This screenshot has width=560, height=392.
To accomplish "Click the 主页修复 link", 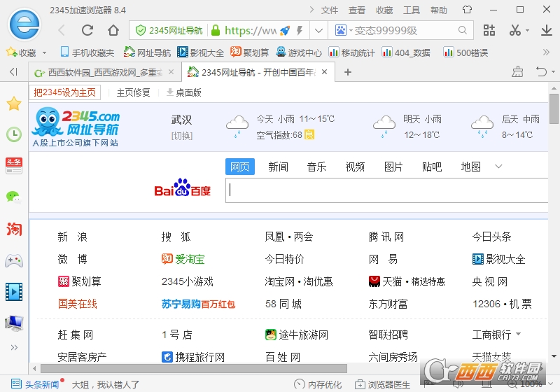I will click(x=133, y=92).
